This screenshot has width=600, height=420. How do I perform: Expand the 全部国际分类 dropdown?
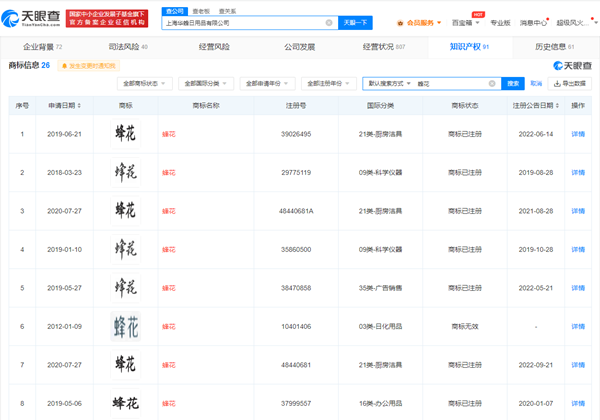[206, 83]
